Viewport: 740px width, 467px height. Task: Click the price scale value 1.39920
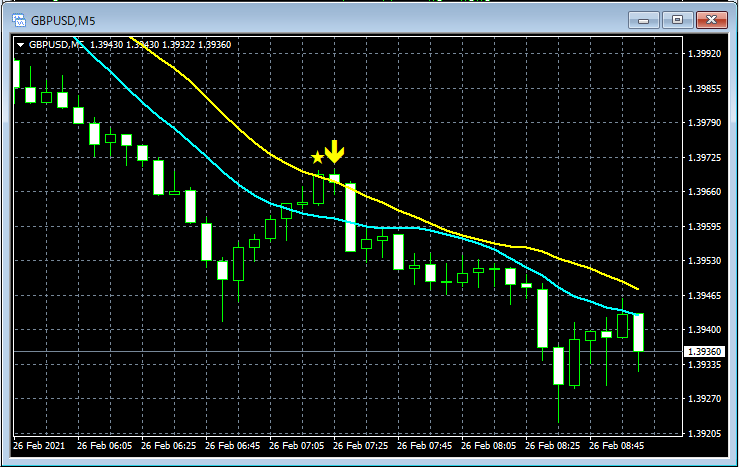click(x=705, y=54)
